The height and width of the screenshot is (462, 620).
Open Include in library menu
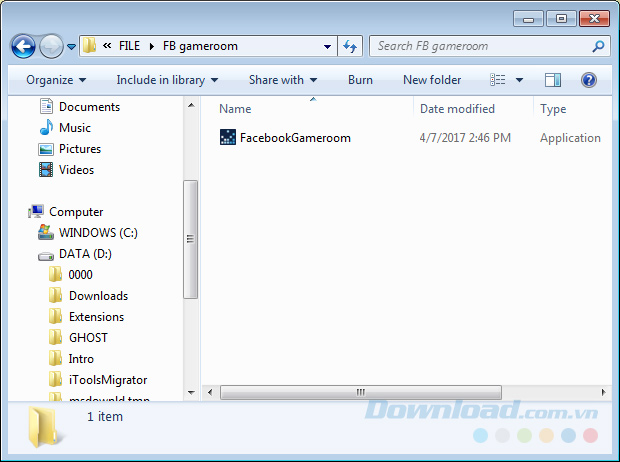(x=167, y=80)
